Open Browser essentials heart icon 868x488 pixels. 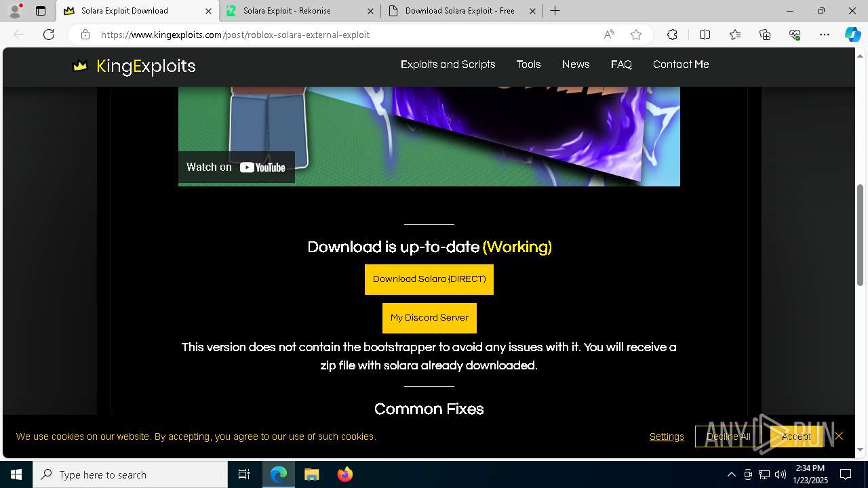click(x=795, y=35)
